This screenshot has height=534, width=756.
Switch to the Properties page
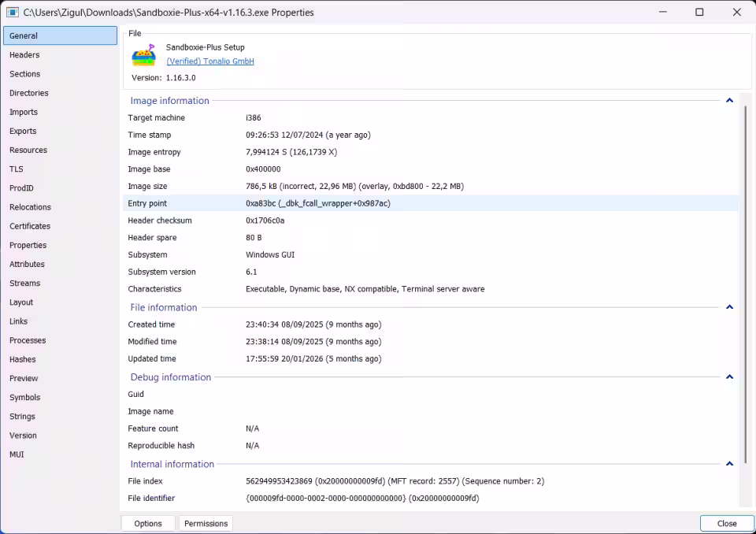pos(61,245)
